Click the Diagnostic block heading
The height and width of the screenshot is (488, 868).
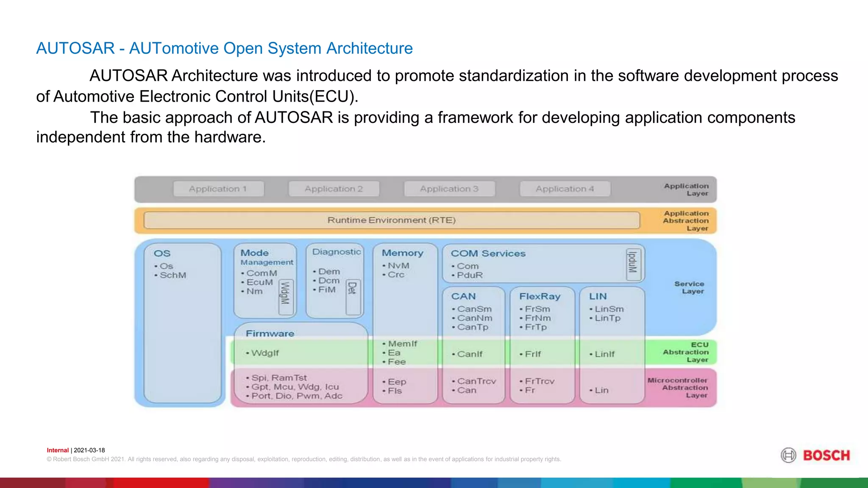[337, 252]
